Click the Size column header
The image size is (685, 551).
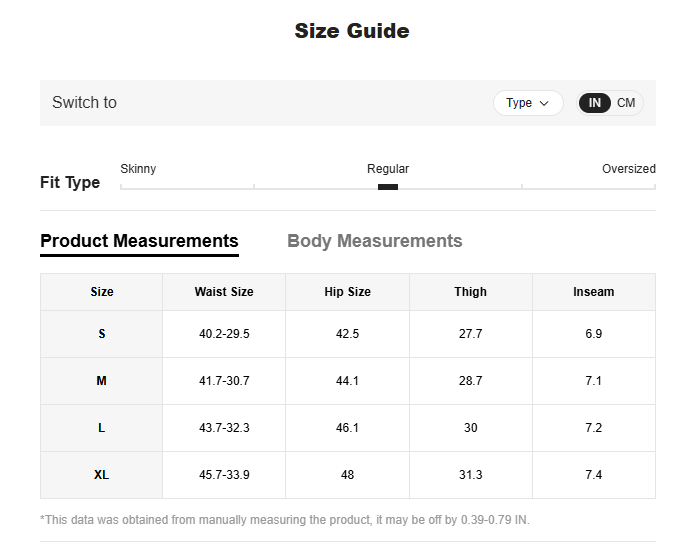tap(102, 292)
